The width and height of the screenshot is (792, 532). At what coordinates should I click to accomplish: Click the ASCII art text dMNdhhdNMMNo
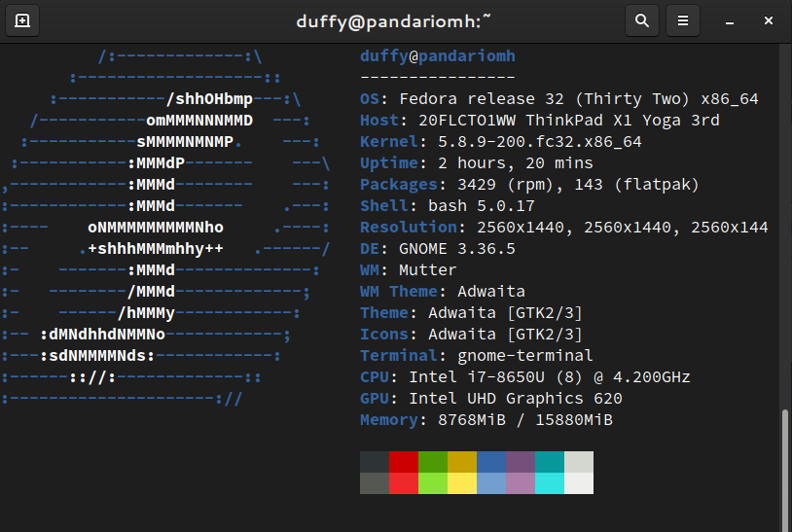tap(107, 335)
